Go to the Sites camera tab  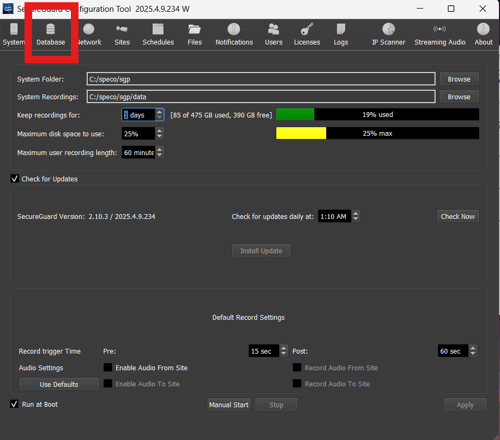pos(122,34)
